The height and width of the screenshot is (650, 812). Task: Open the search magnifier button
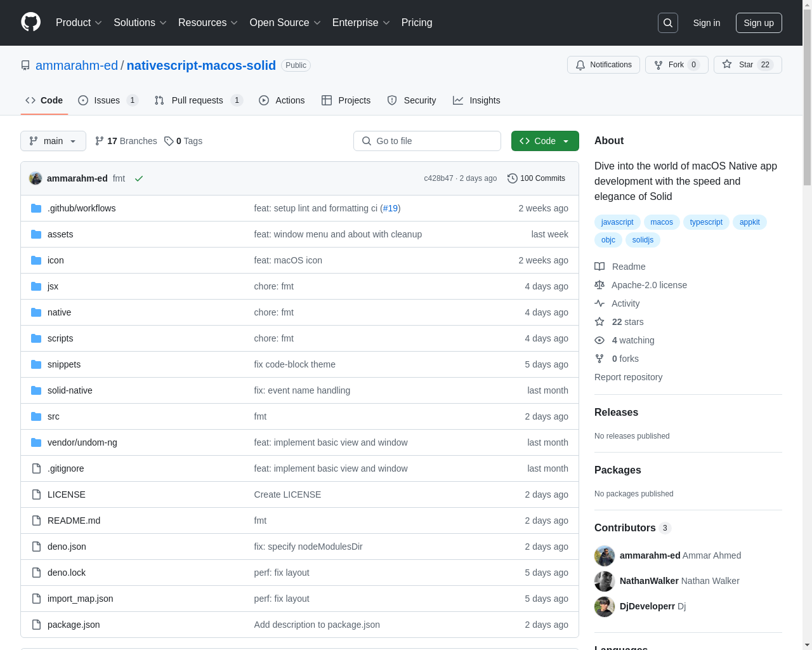(x=668, y=23)
